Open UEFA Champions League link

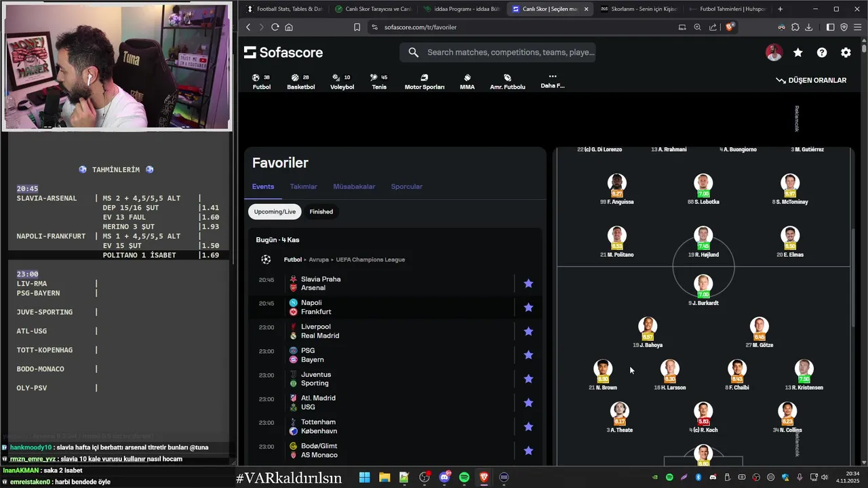(370, 260)
